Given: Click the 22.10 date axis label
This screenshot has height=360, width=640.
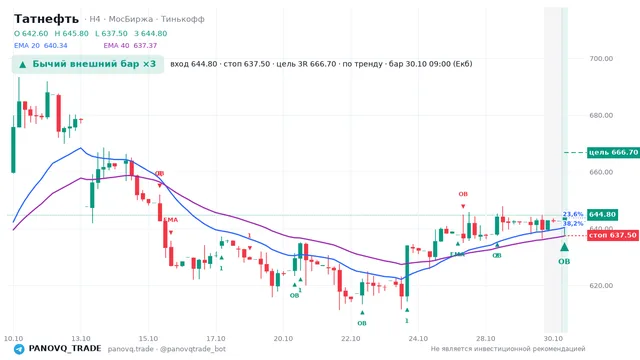Looking at the screenshot, I should (x=351, y=339).
